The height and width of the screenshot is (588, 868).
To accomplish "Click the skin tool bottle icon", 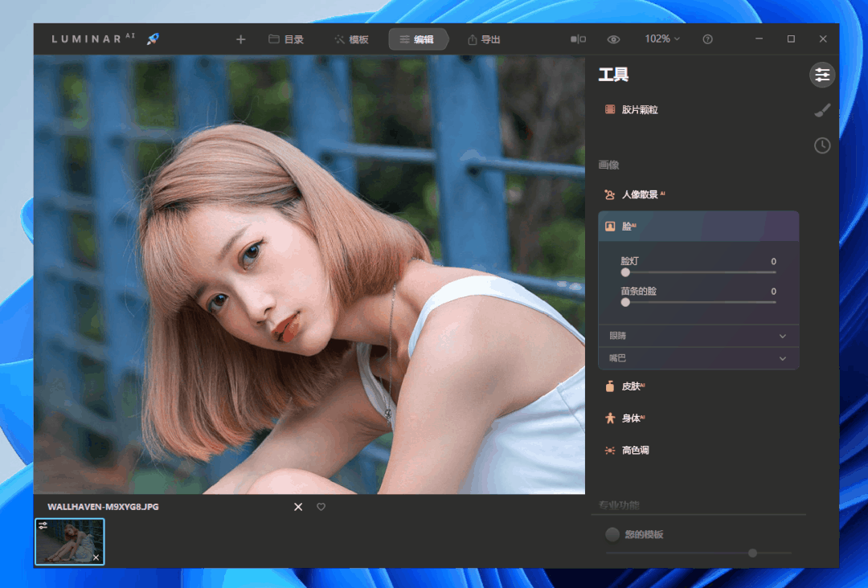I will point(610,386).
